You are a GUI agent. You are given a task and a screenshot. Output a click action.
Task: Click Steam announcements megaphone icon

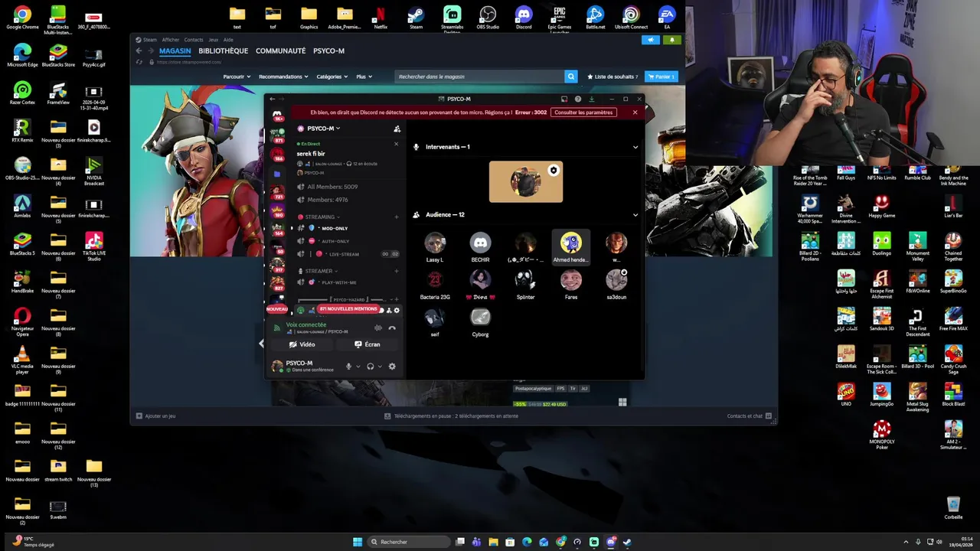click(650, 40)
